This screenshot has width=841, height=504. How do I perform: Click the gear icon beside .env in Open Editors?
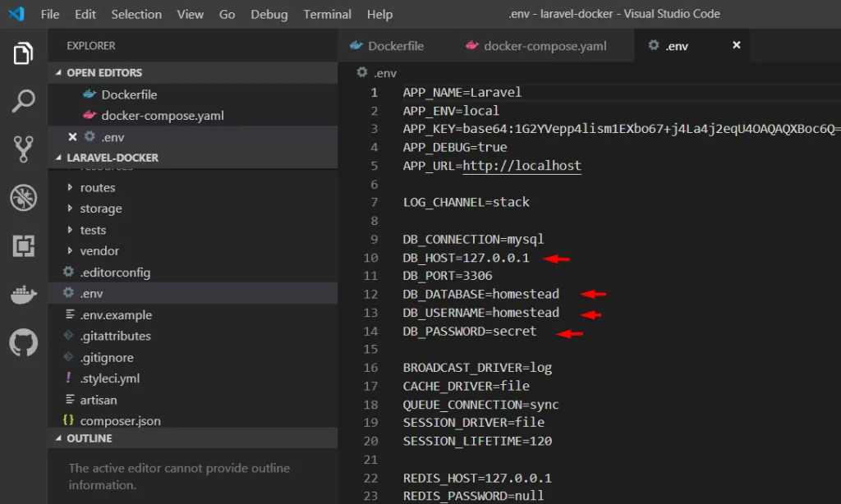pos(90,137)
